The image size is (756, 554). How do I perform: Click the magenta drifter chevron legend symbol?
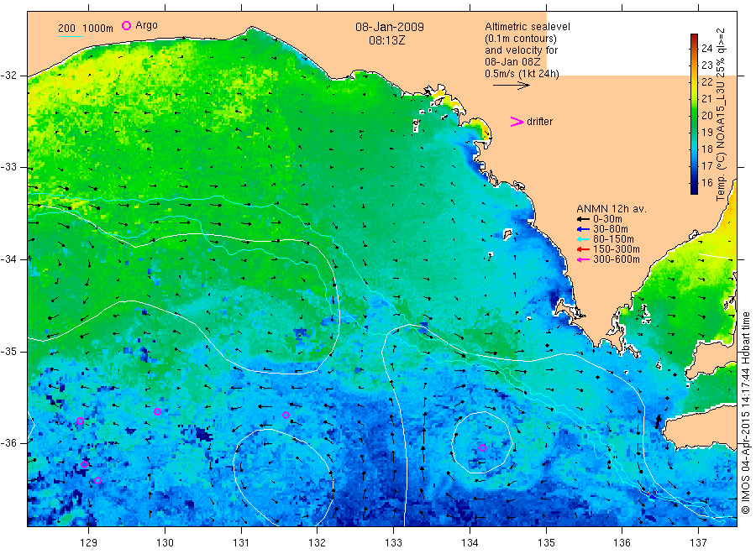517,122
